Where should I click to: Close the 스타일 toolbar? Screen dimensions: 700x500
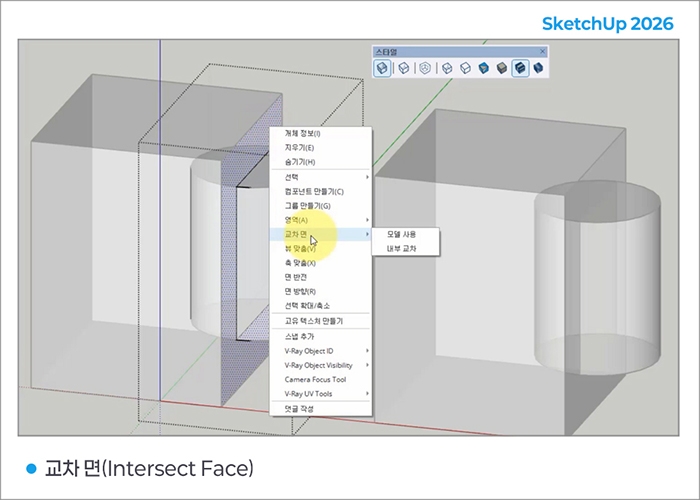coord(542,51)
